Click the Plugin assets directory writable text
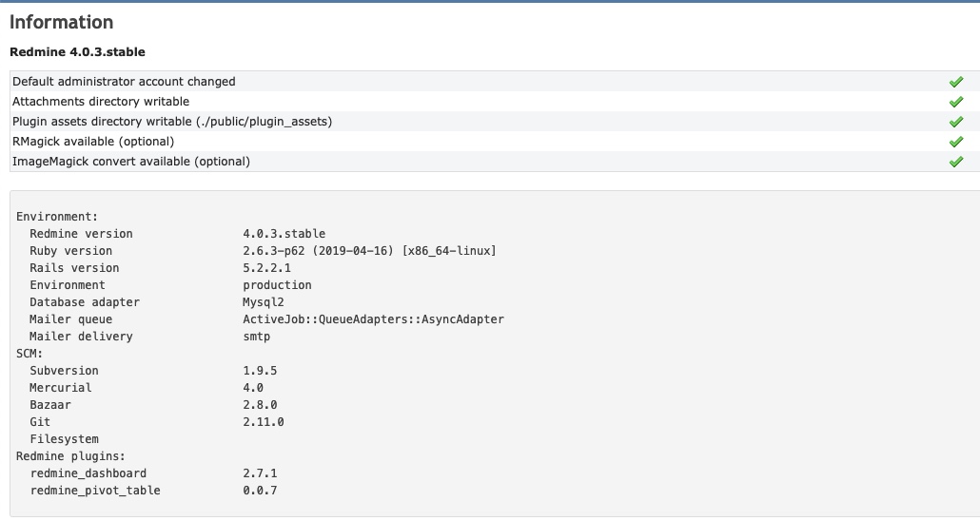This screenshot has height=521, width=980. 172,121
